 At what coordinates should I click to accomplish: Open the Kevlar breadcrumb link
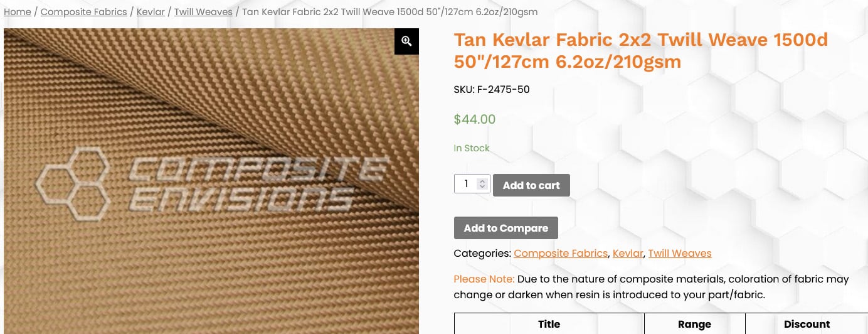click(x=151, y=12)
